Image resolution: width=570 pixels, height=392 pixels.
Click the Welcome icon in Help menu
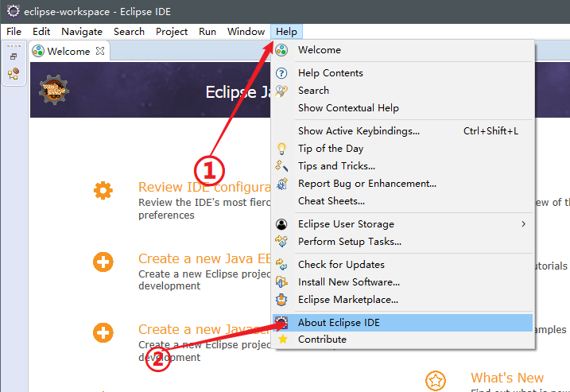click(x=281, y=50)
